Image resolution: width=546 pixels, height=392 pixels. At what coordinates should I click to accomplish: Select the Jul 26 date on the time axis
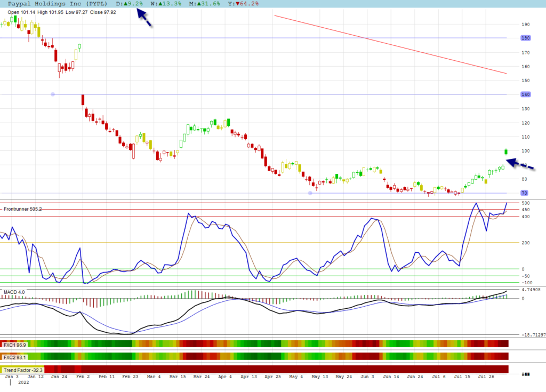click(x=486, y=377)
